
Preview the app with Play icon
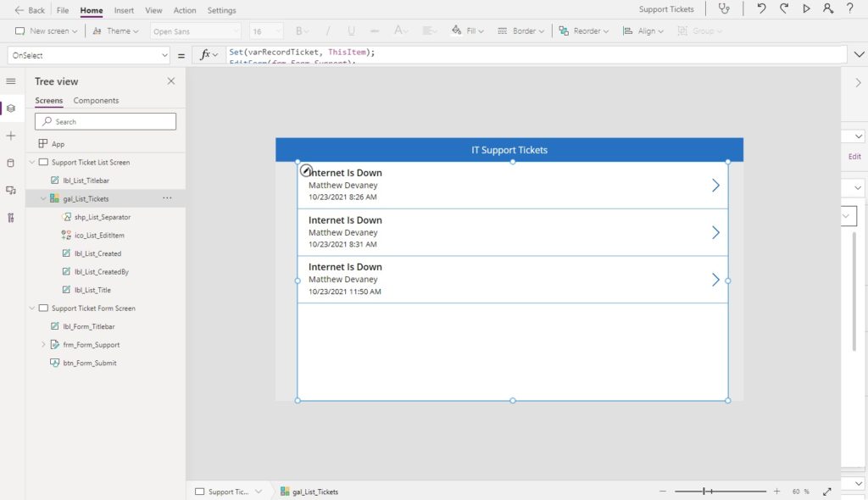(807, 8)
